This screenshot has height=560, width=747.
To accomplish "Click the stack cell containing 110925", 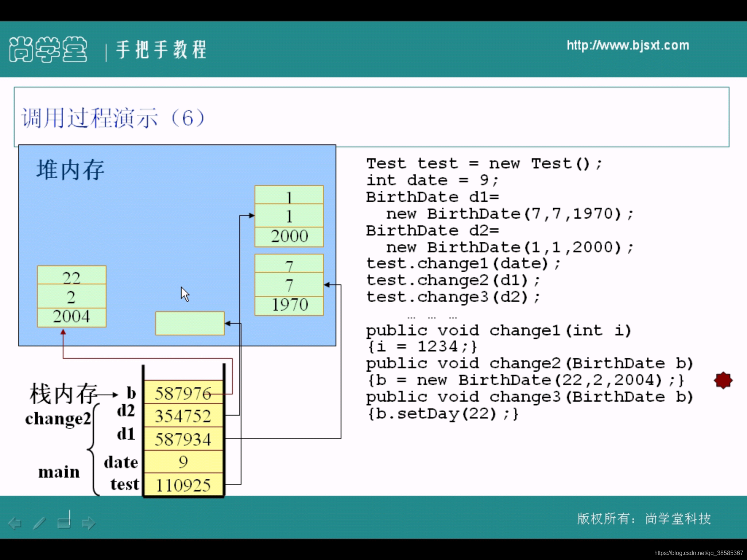I will coord(183,485).
